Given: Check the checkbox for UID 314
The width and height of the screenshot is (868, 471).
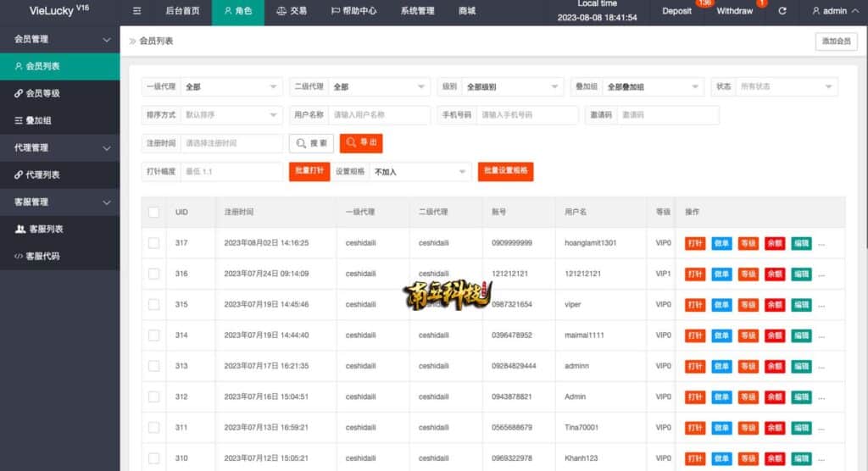Looking at the screenshot, I should (153, 335).
